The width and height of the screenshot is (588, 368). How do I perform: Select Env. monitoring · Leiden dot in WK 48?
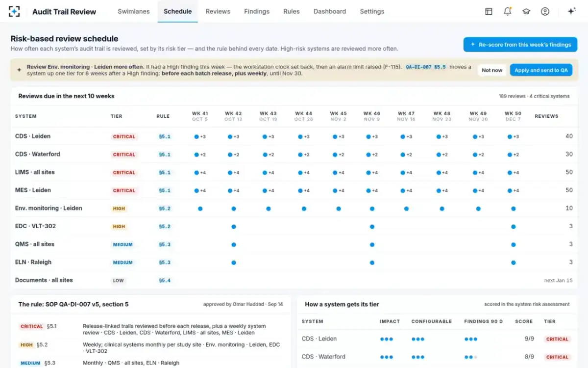pos(442,209)
